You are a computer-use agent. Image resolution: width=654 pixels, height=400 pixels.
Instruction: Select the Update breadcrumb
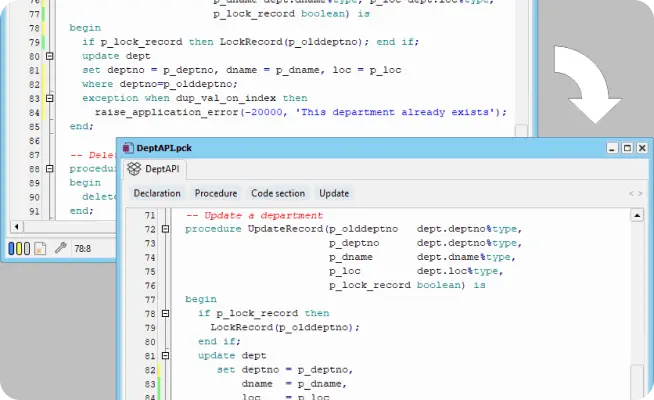(334, 193)
